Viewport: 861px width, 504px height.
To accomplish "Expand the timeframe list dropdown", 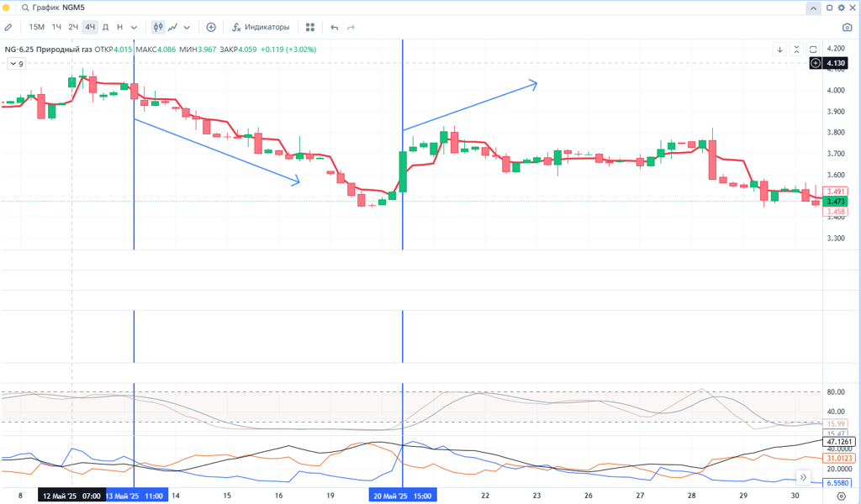I will pos(135,27).
